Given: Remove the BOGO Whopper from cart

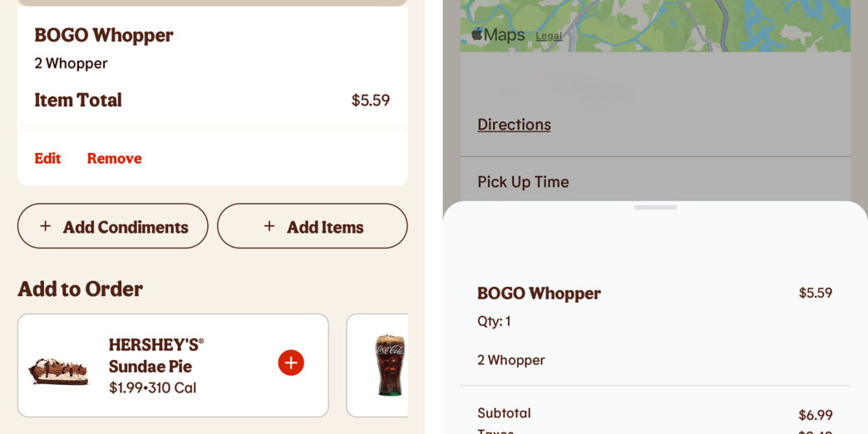Looking at the screenshot, I should 114,158.
